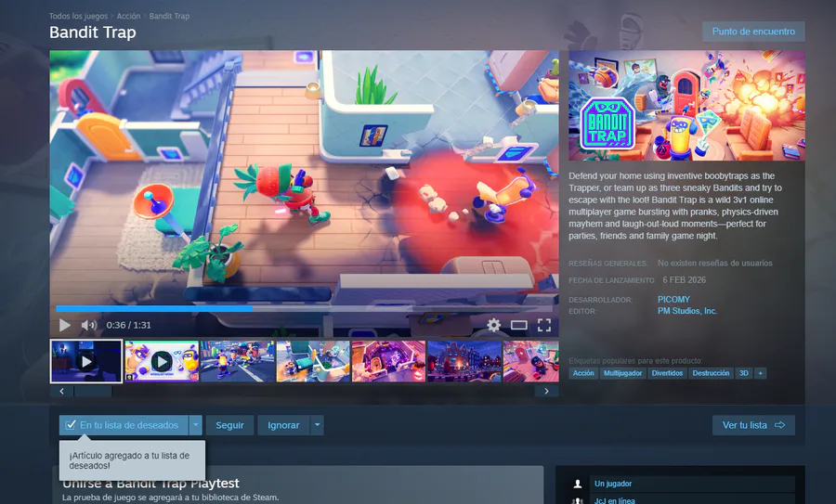
Task: Select the second trailer thumbnail
Action: [x=162, y=361]
